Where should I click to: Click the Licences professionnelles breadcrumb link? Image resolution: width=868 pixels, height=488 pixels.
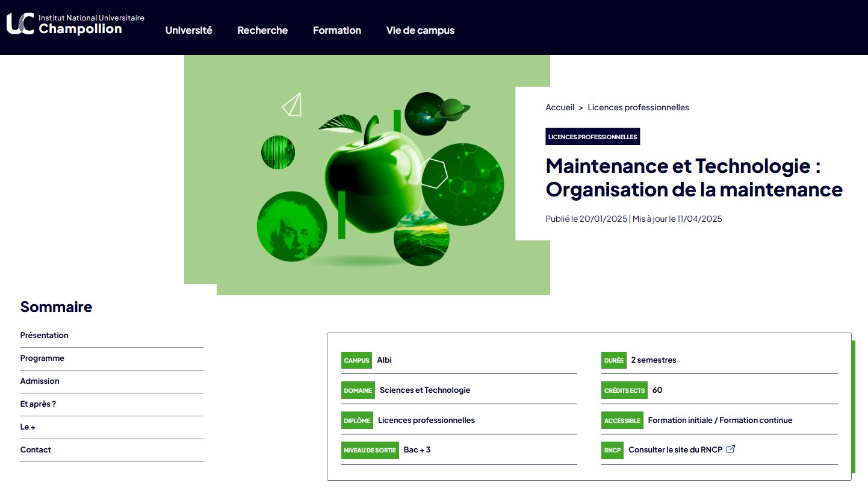click(x=638, y=107)
